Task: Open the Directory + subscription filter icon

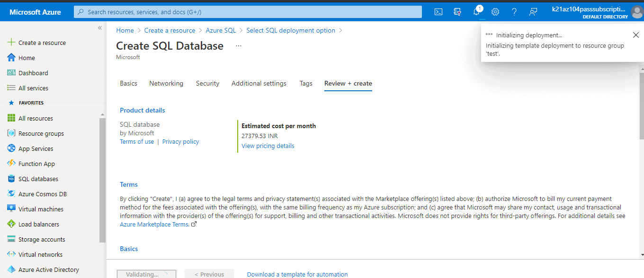Action: (x=457, y=11)
